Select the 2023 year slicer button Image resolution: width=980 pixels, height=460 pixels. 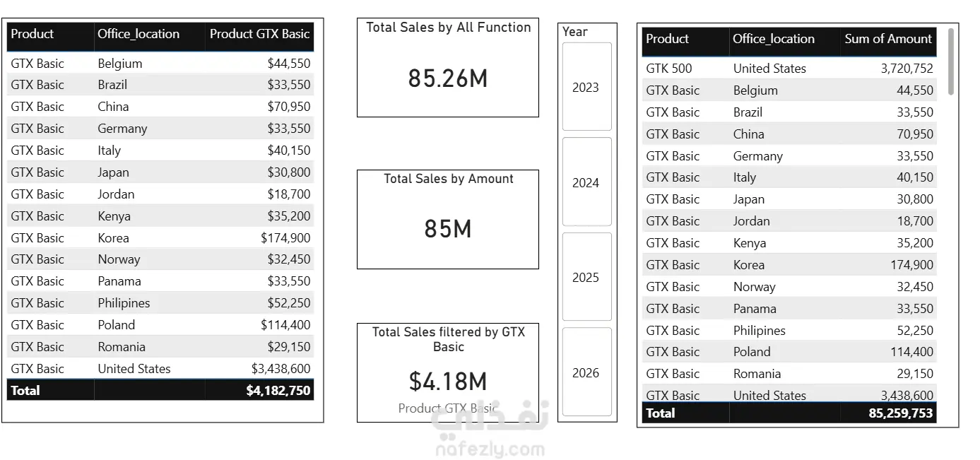click(x=586, y=87)
